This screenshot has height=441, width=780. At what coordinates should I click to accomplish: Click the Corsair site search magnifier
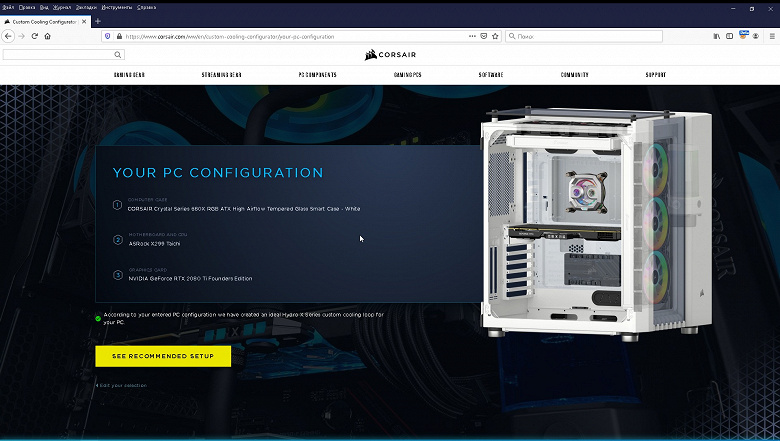[118, 55]
